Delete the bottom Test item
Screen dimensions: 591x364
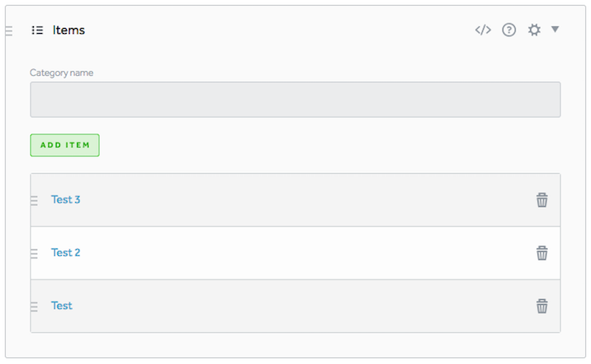542,306
